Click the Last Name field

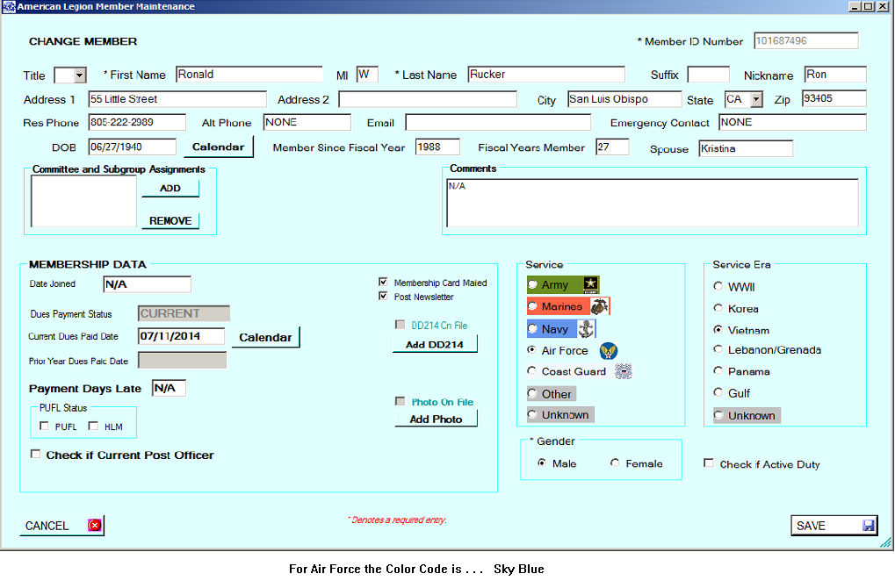tap(546, 75)
